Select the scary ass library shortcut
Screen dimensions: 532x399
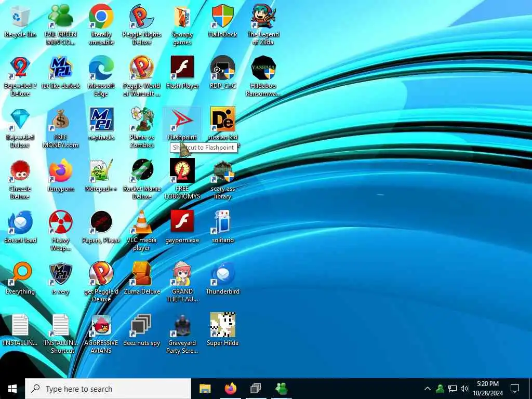tap(222, 180)
